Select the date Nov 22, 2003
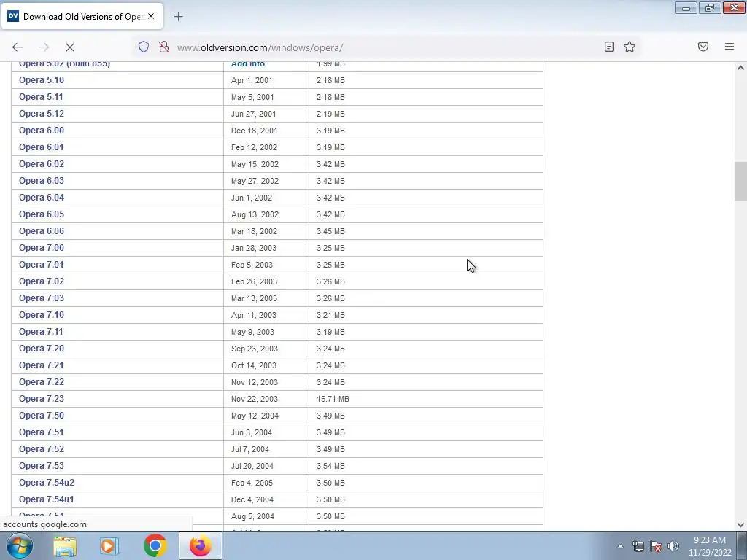 tap(255, 399)
